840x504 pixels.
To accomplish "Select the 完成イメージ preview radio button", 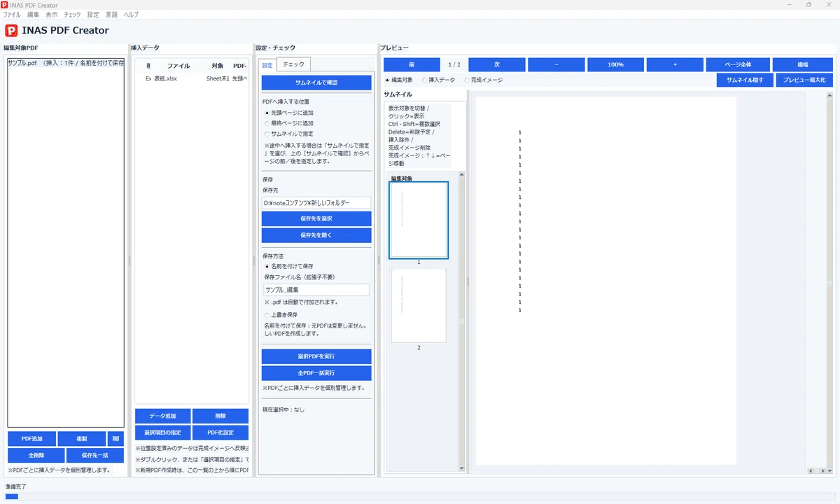I will pos(484,80).
